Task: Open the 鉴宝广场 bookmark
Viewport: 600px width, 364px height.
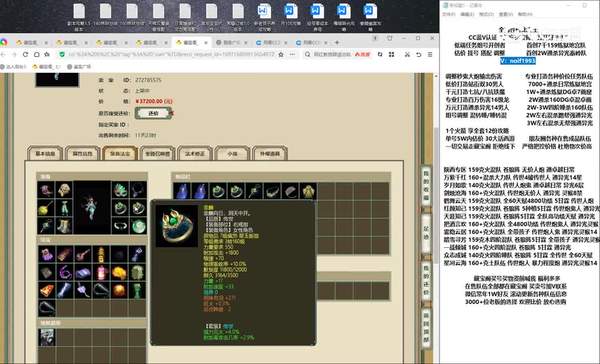Action: [x=79, y=67]
